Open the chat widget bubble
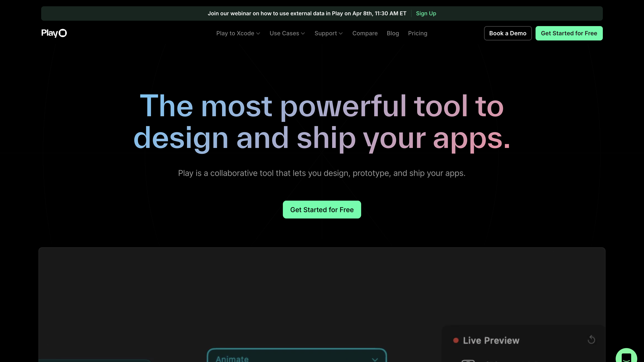 coord(626,355)
